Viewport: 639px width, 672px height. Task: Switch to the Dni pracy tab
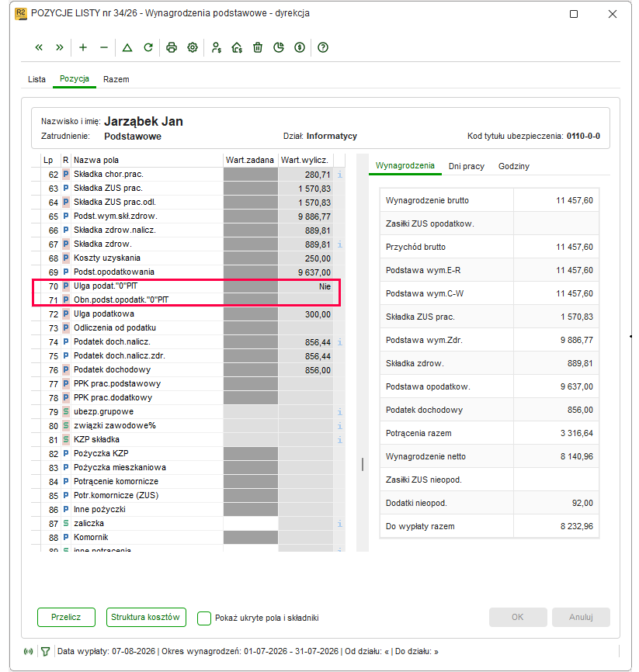[466, 166]
